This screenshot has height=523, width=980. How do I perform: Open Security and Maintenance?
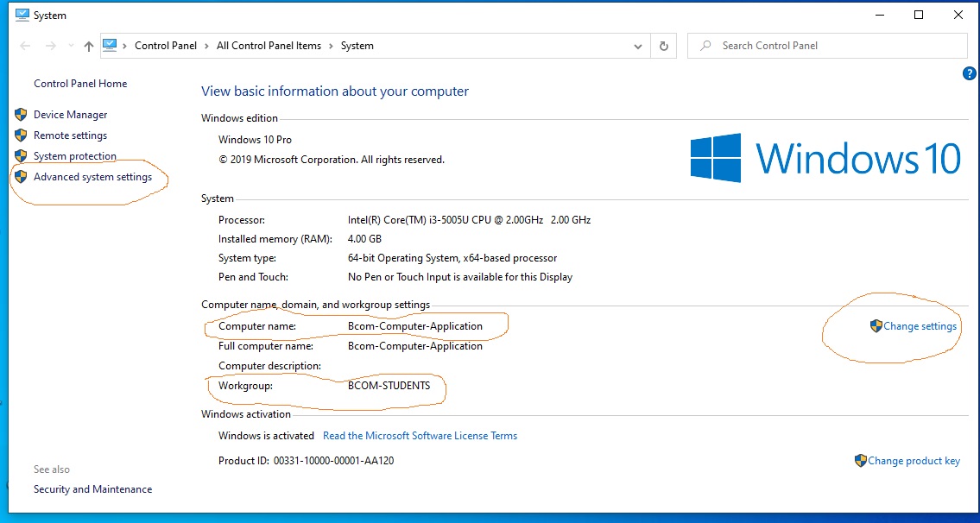point(92,488)
